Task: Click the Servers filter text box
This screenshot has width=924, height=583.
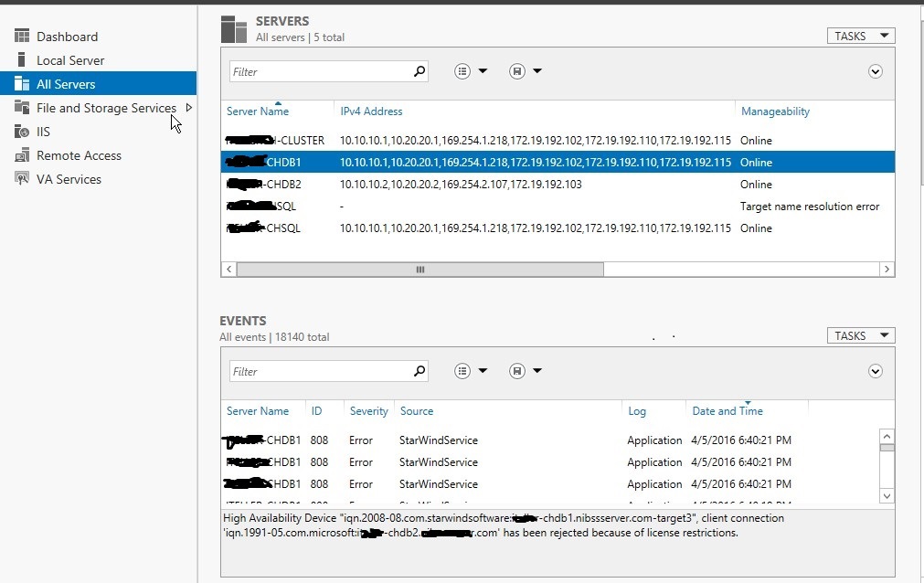Action: [x=321, y=71]
